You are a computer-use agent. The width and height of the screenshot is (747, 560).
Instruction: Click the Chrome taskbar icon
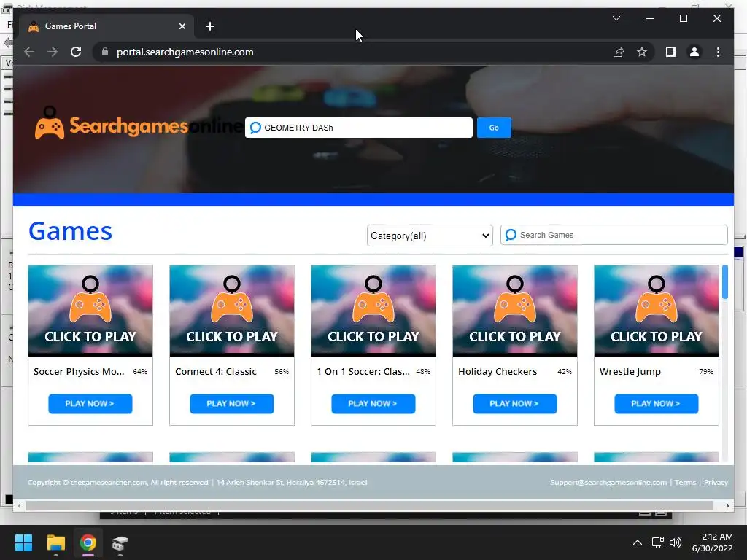(x=88, y=542)
